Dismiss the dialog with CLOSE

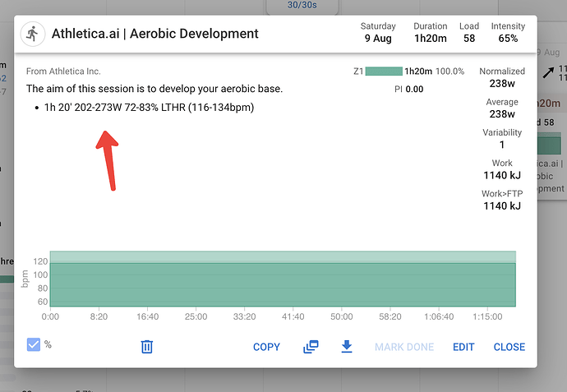509,347
